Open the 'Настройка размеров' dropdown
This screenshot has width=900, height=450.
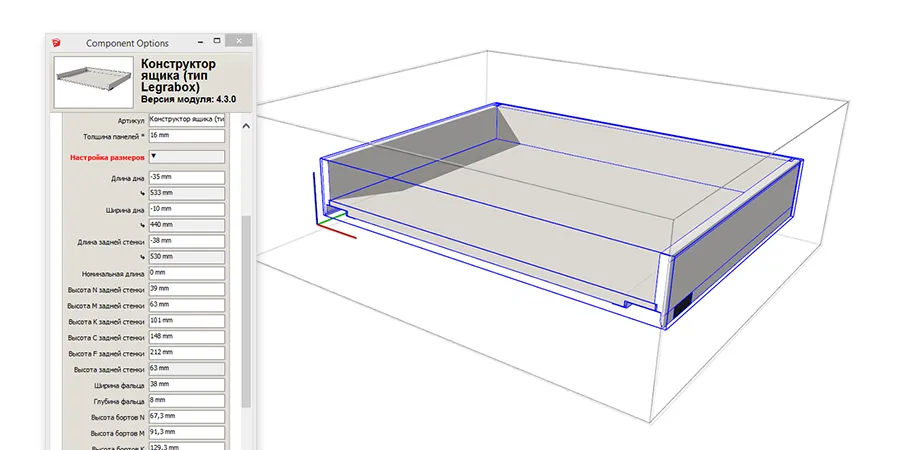185,157
